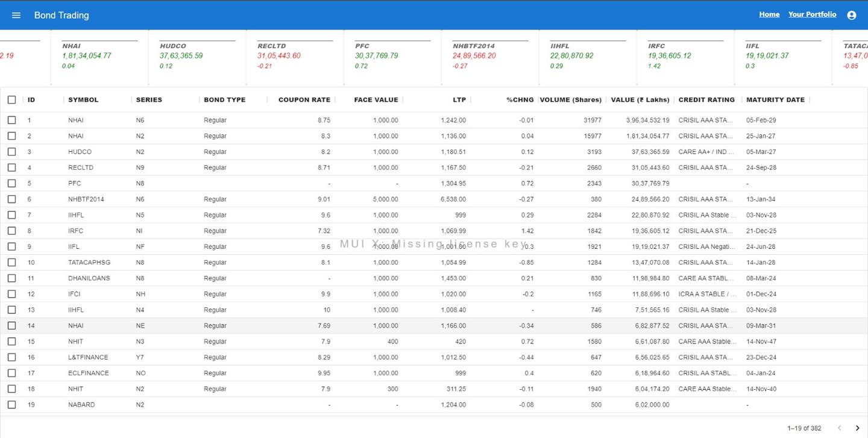868x438 pixels.
Task: Open the NHAI ticker card
Action: (100, 56)
